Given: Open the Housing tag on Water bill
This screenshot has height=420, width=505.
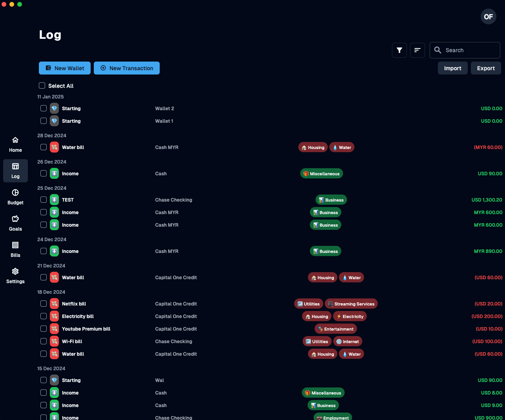Looking at the screenshot, I should click(313, 147).
